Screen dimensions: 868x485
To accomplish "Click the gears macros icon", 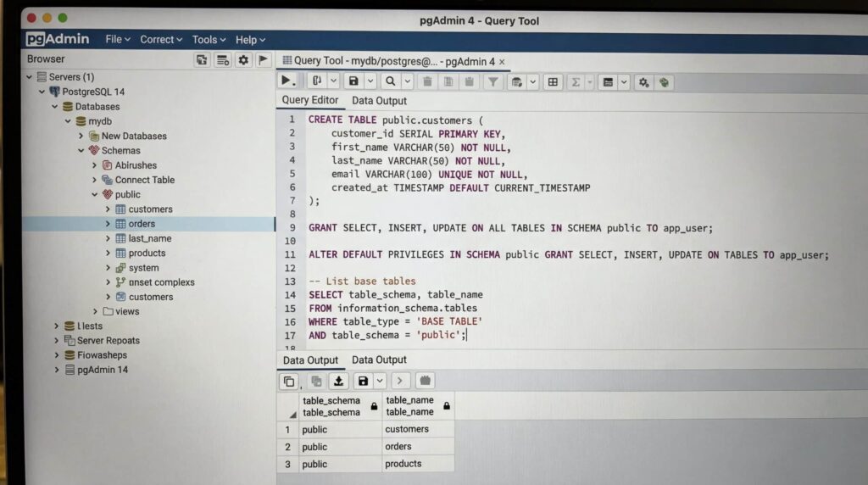I will [643, 82].
